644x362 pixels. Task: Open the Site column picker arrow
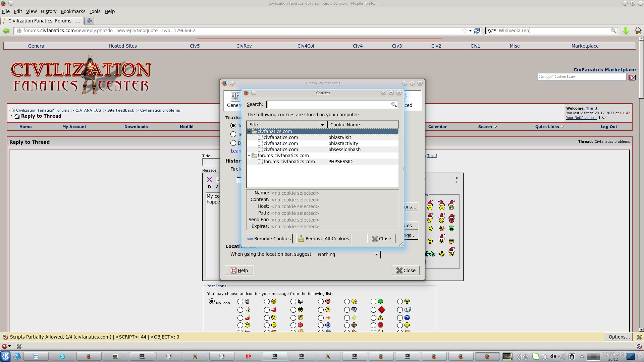coord(322,125)
